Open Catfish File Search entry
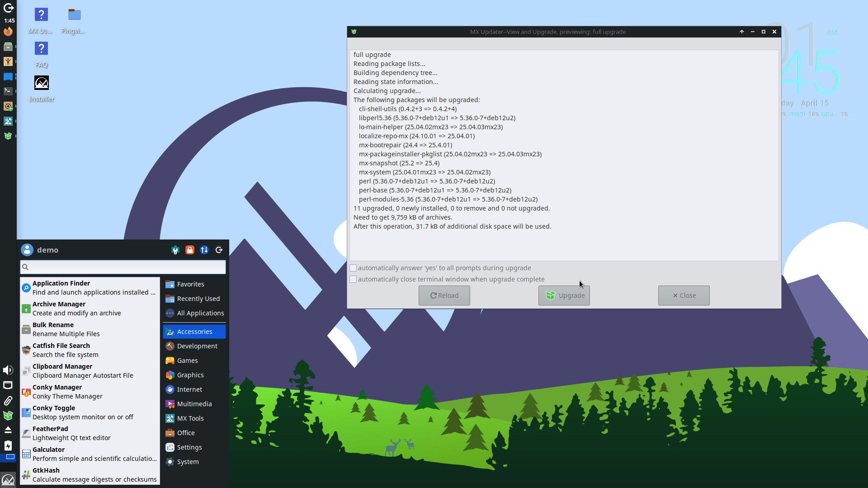 click(x=90, y=350)
